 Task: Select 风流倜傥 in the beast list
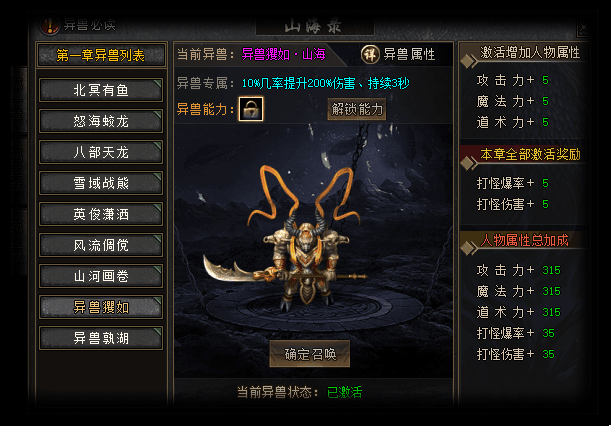(101, 245)
